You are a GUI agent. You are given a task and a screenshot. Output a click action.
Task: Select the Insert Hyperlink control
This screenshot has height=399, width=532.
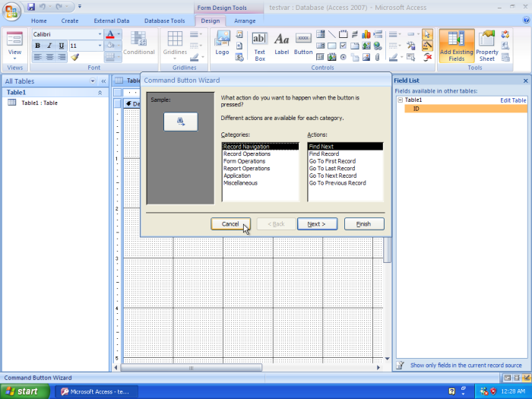(x=378, y=46)
